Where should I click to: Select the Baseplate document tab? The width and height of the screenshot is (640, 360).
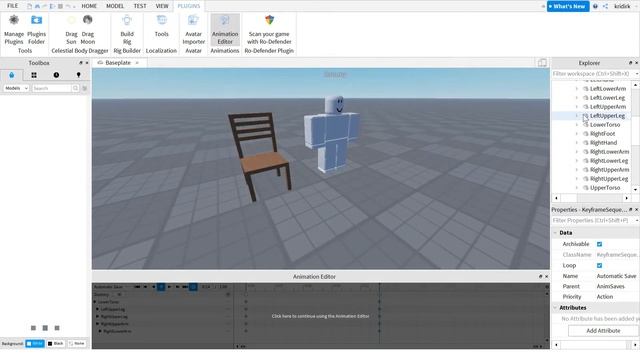coord(118,63)
